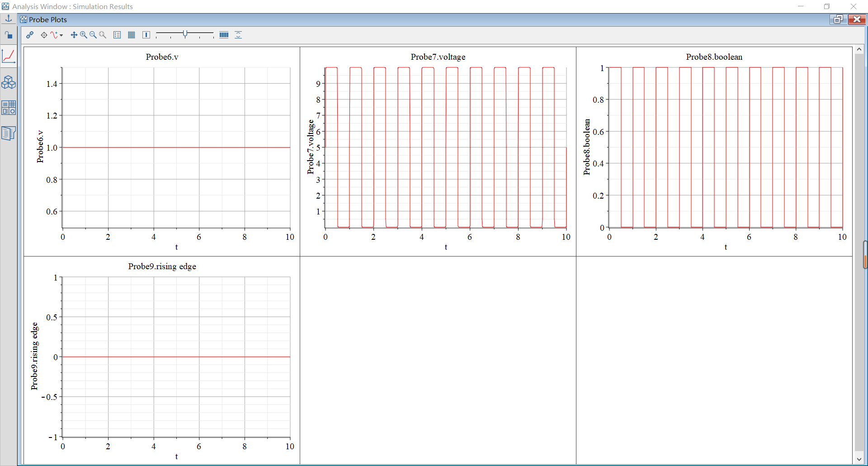
Task: Click the add curve sine-wave icon
Action: click(x=54, y=35)
